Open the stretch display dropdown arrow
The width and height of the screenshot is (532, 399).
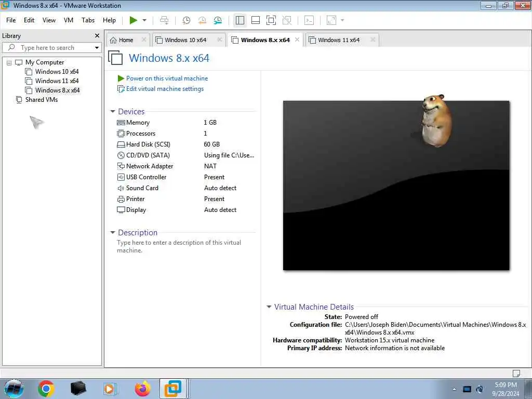point(342,20)
